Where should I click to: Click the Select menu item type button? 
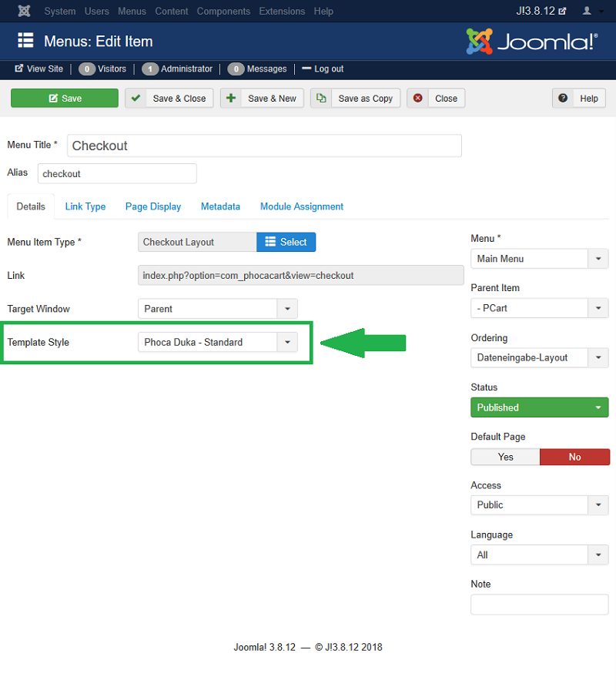tap(286, 242)
